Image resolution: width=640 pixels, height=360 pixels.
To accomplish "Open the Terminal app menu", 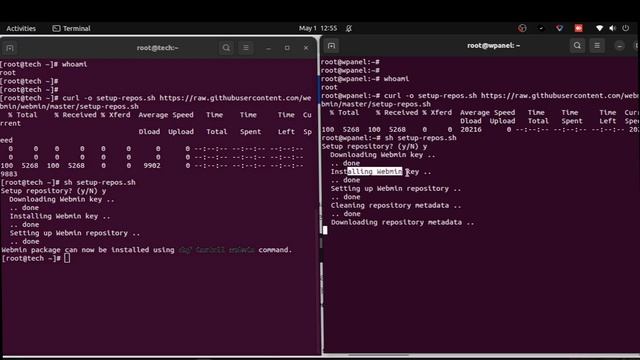I will click(x=71, y=28).
